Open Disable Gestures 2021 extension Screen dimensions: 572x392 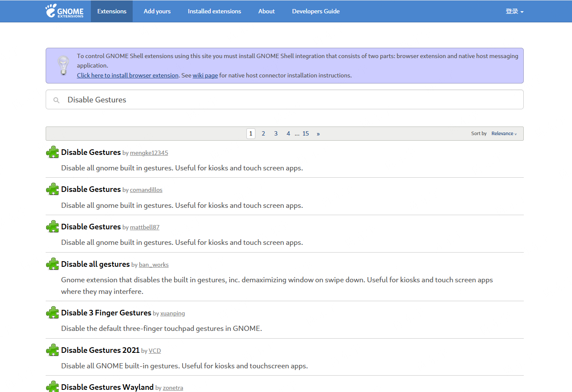click(x=100, y=350)
